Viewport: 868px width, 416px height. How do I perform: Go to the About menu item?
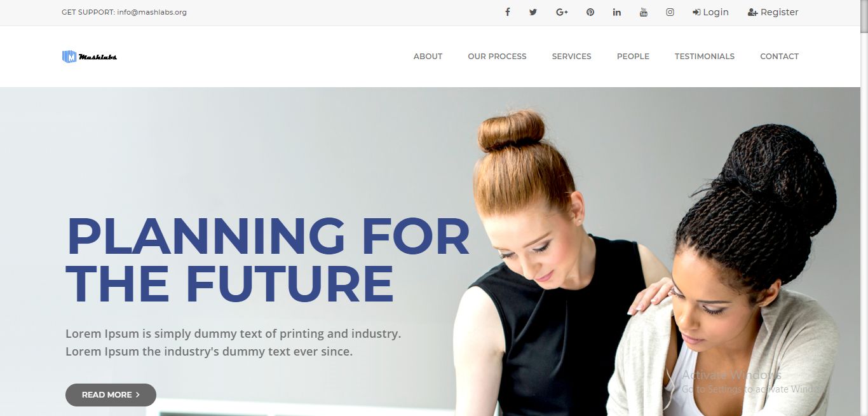point(428,57)
